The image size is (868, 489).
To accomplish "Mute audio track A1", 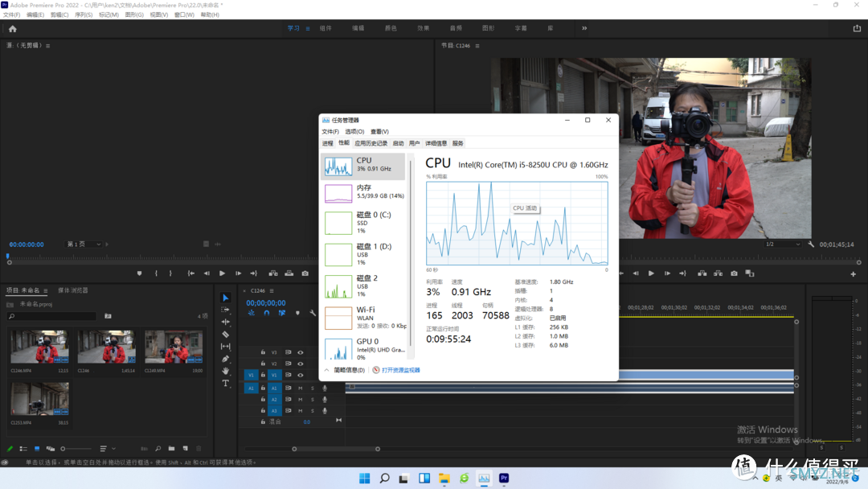I will [x=301, y=388].
